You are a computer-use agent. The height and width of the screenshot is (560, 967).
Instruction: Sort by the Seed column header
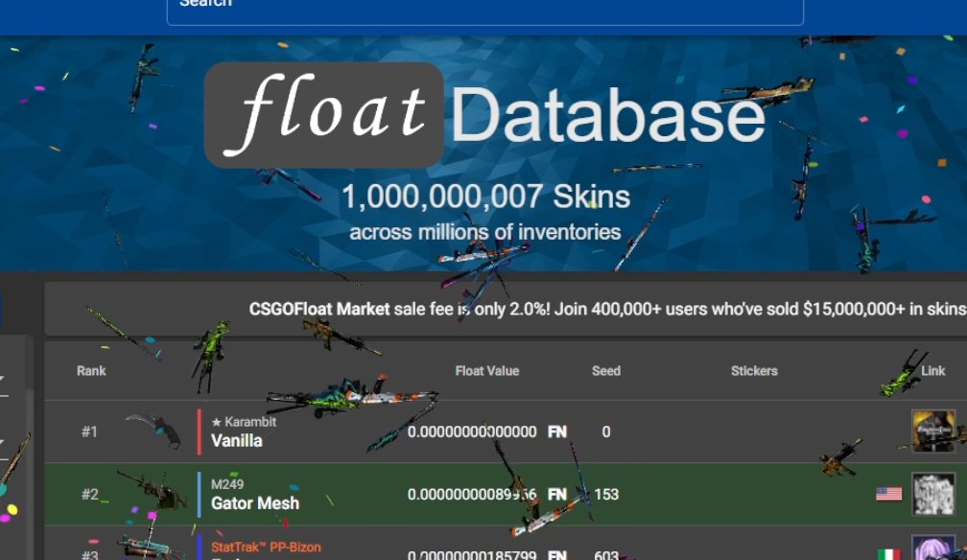[606, 371]
